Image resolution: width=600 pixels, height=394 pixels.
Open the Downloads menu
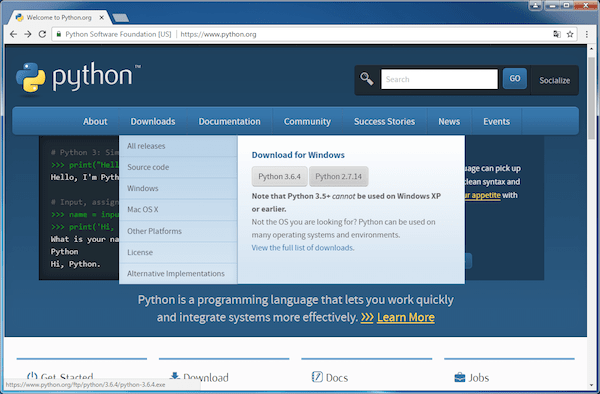(153, 122)
